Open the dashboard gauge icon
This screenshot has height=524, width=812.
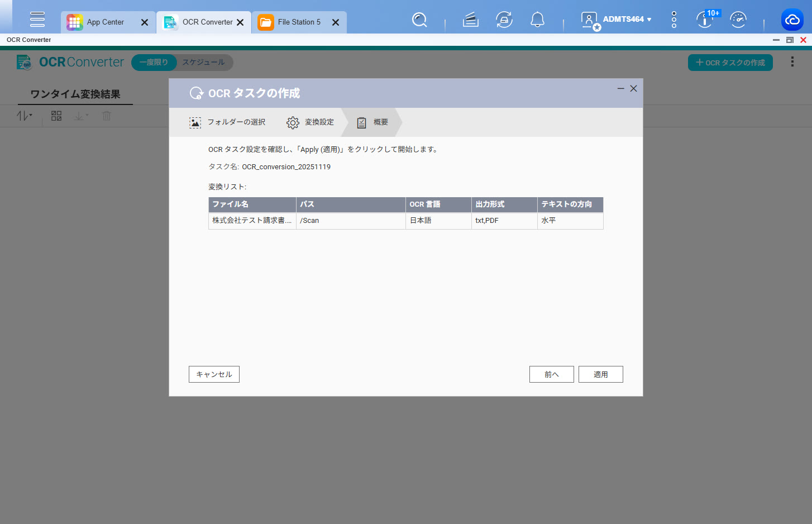[x=738, y=20]
